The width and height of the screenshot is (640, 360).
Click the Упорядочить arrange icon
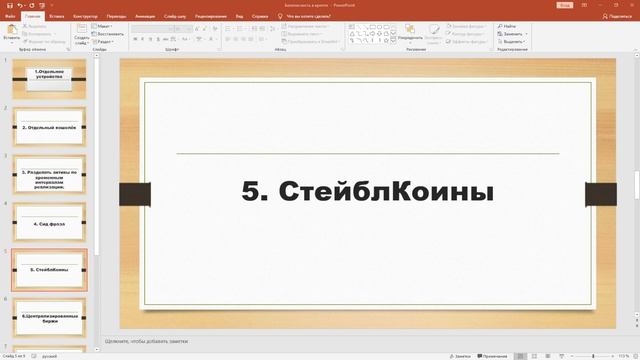point(410,29)
